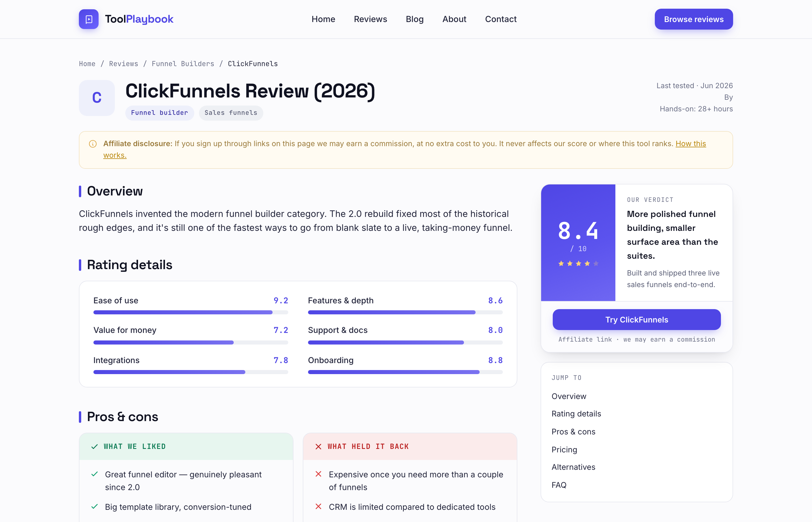Click the Features & depth rating bar
Screen dimensions: 812x522
[405, 312]
